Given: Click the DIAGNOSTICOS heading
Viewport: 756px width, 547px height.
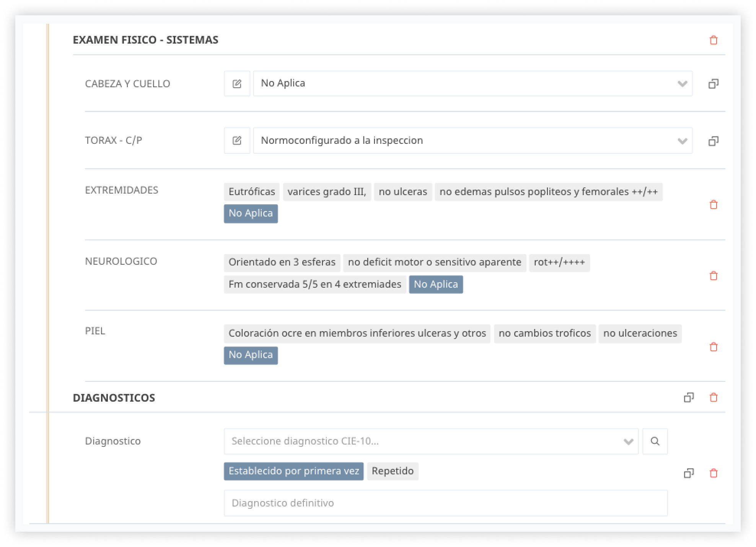Looking at the screenshot, I should click(x=114, y=398).
